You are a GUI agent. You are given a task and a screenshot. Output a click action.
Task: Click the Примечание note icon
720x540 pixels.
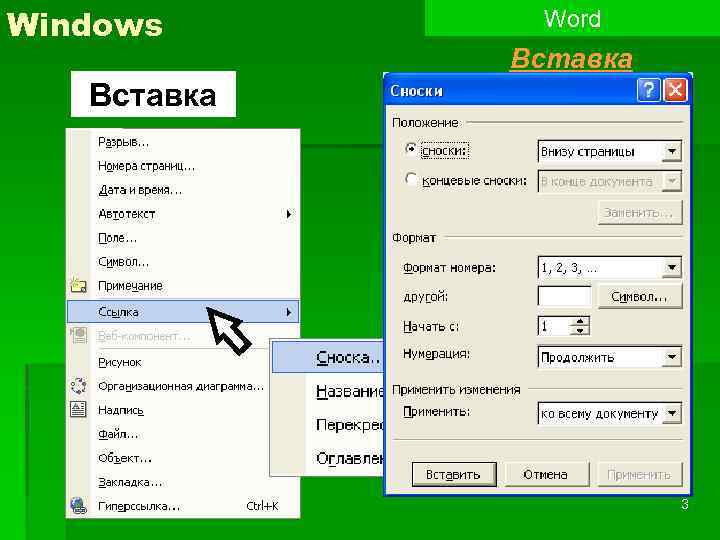79,286
